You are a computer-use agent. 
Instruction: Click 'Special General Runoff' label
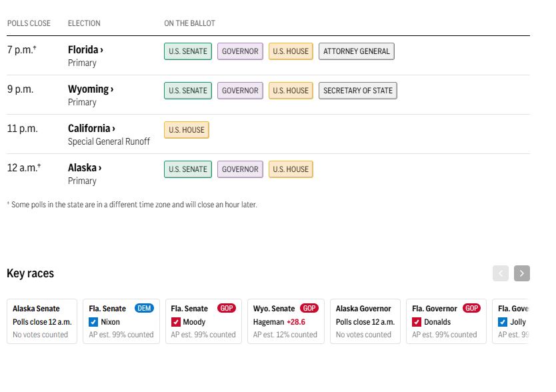[x=109, y=141]
